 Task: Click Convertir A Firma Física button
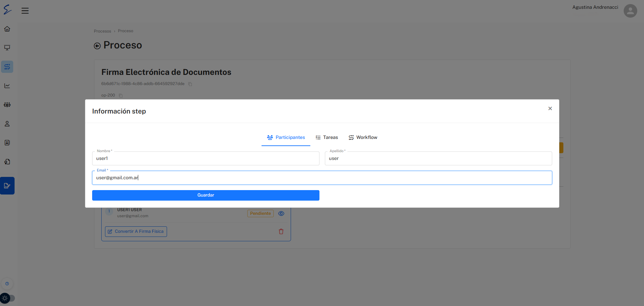tap(136, 231)
